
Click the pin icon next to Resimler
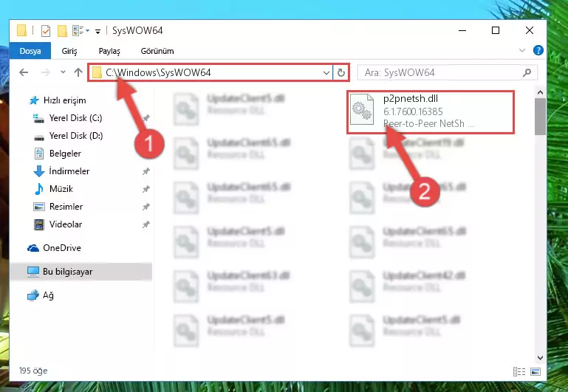tap(146, 207)
